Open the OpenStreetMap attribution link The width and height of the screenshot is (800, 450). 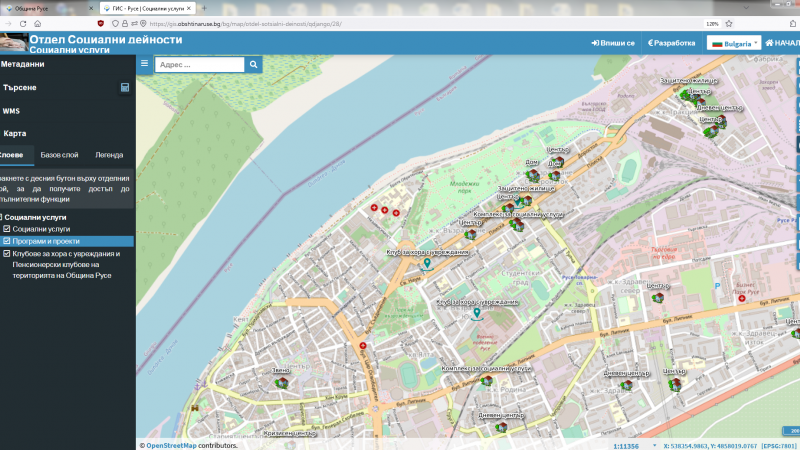(x=171, y=445)
